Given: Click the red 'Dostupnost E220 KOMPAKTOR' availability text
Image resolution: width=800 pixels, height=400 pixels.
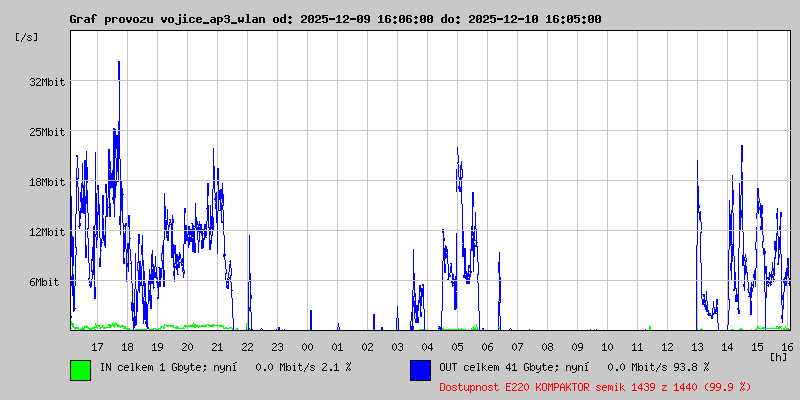Looking at the screenshot, I should [595, 386].
